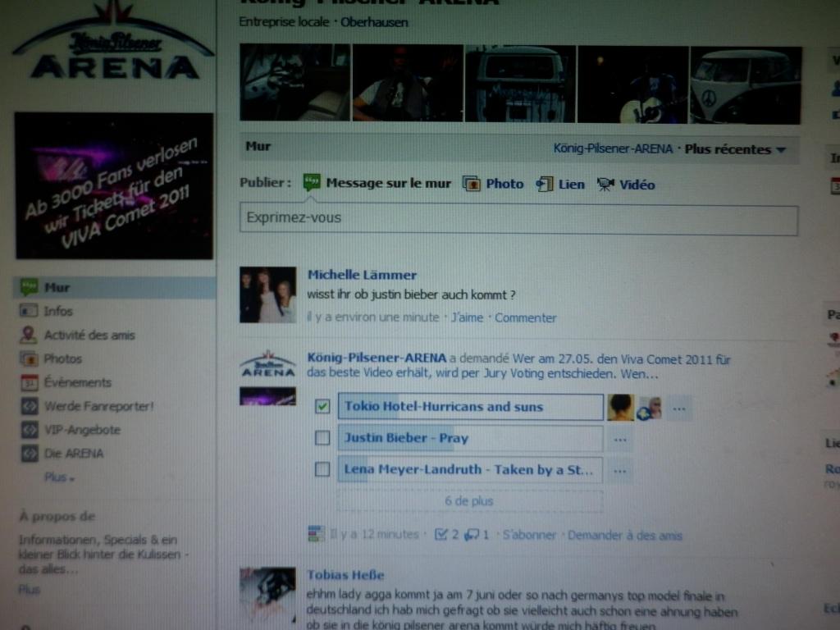Screen dimensions: 840x630
Task: Click Commenter on Michelle Lämmer's post
Action: click(x=526, y=317)
